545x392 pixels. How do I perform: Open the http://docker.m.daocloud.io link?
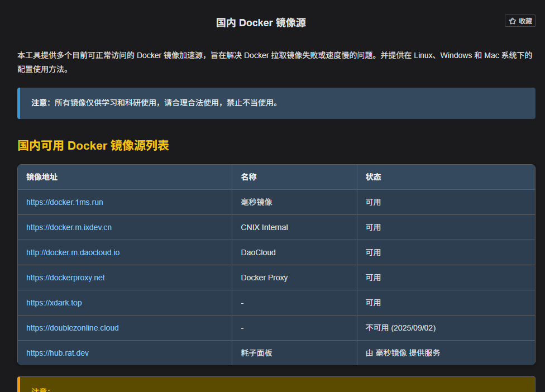[73, 252]
